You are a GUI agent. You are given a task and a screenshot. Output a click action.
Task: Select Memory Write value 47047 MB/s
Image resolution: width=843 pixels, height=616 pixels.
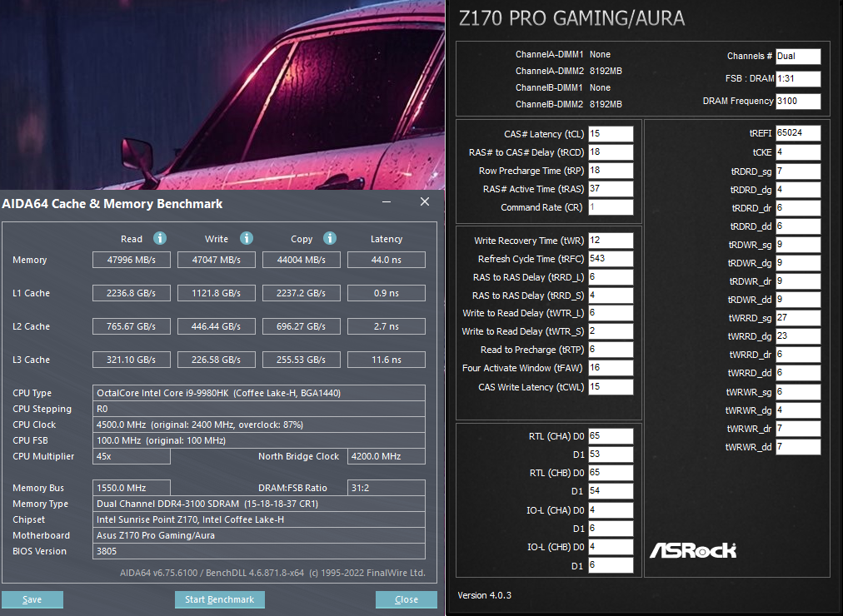(x=216, y=260)
